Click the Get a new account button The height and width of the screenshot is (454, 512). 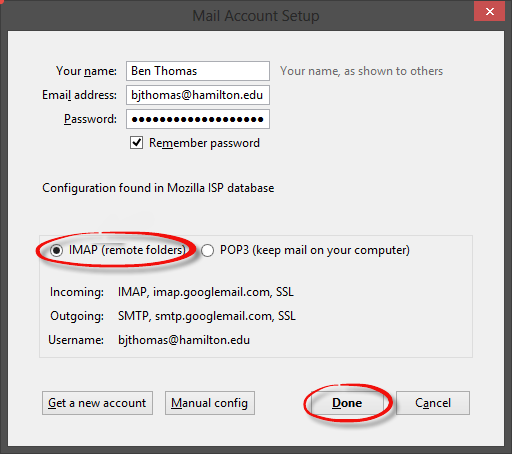(97, 403)
